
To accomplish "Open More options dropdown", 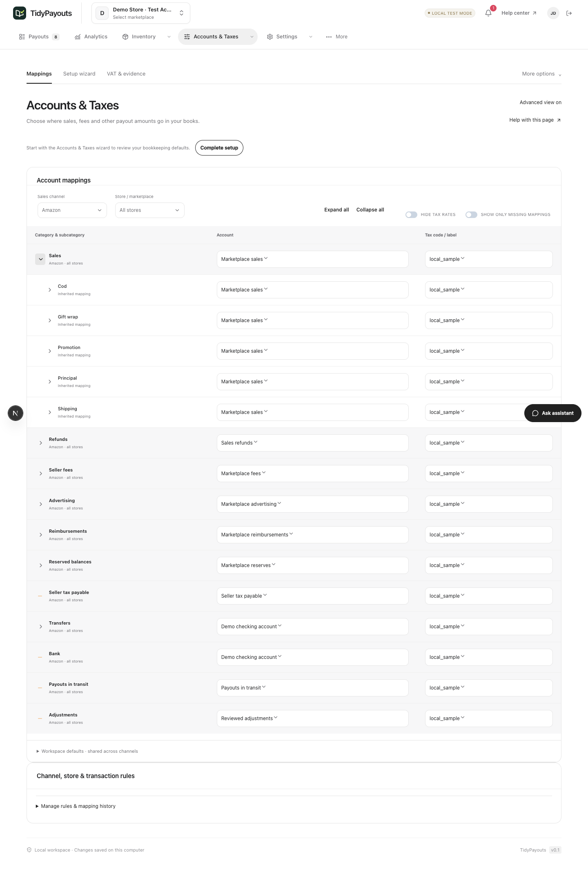I will pos(541,74).
